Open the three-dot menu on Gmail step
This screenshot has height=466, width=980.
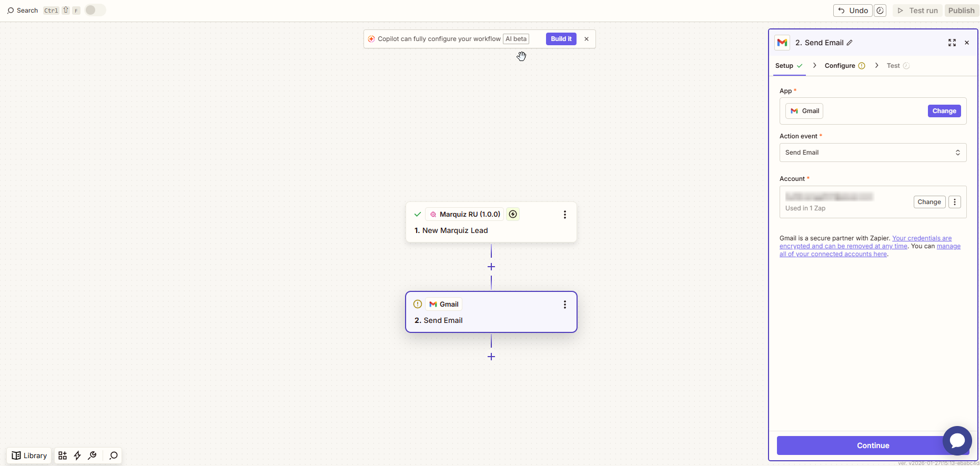pyautogui.click(x=565, y=305)
